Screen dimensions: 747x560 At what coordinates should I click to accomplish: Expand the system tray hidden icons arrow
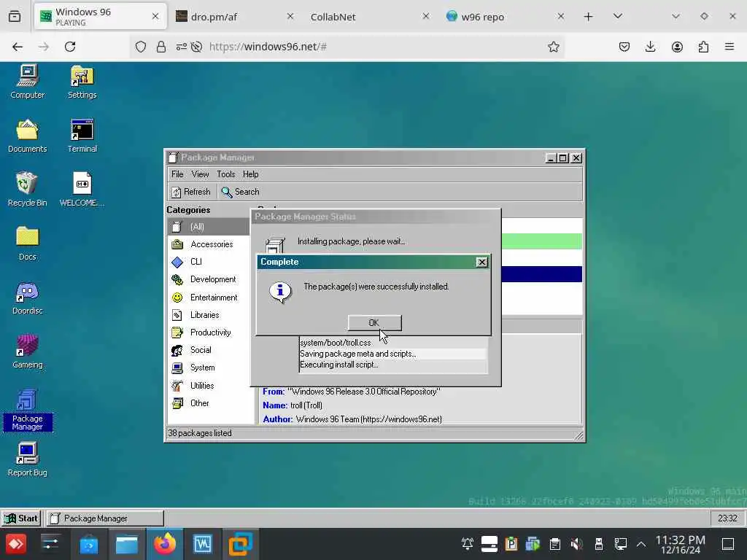(641, 544)
